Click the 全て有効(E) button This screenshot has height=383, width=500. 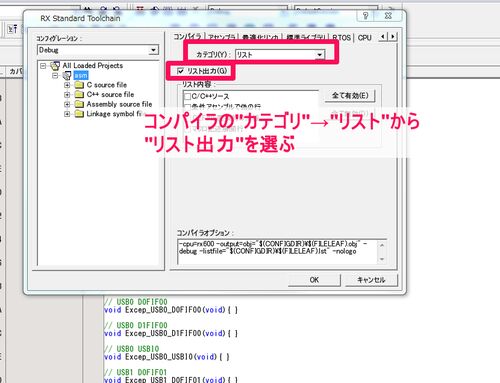[350, 96]
